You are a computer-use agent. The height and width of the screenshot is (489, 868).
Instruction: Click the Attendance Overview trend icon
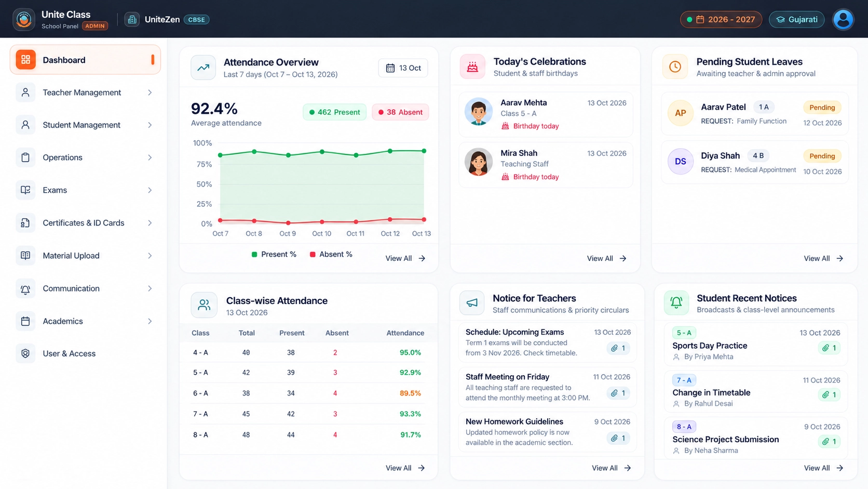pos(204,68)
